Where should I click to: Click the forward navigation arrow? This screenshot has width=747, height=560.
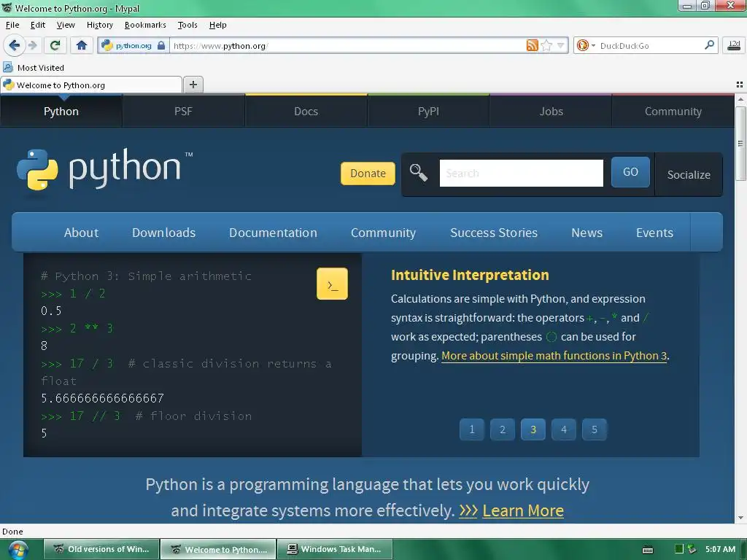click(x=32, y=46)
